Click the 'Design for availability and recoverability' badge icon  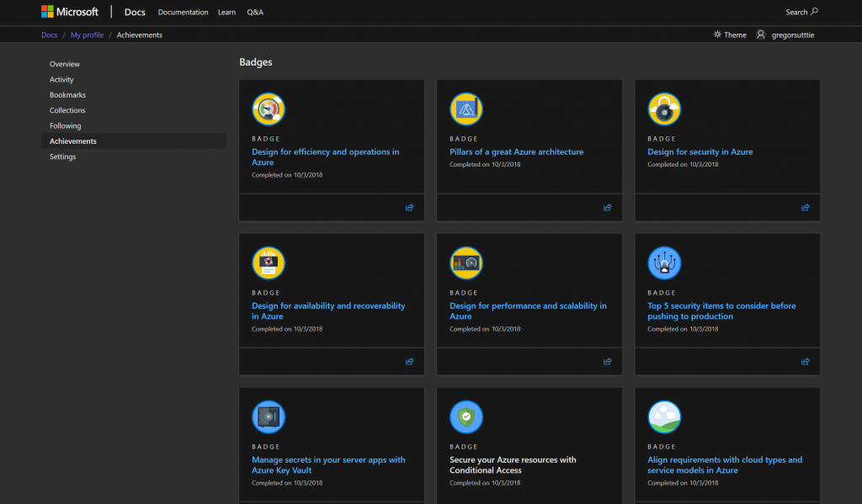coord(269,263)
